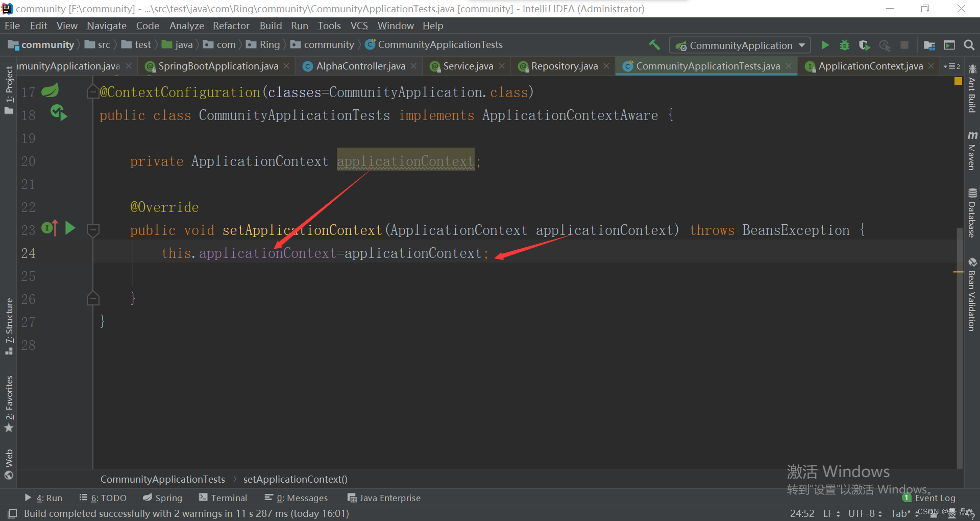980x521 pixels.
Task: Run test using green arrow on line 23
Action: (x=70, y=228)
